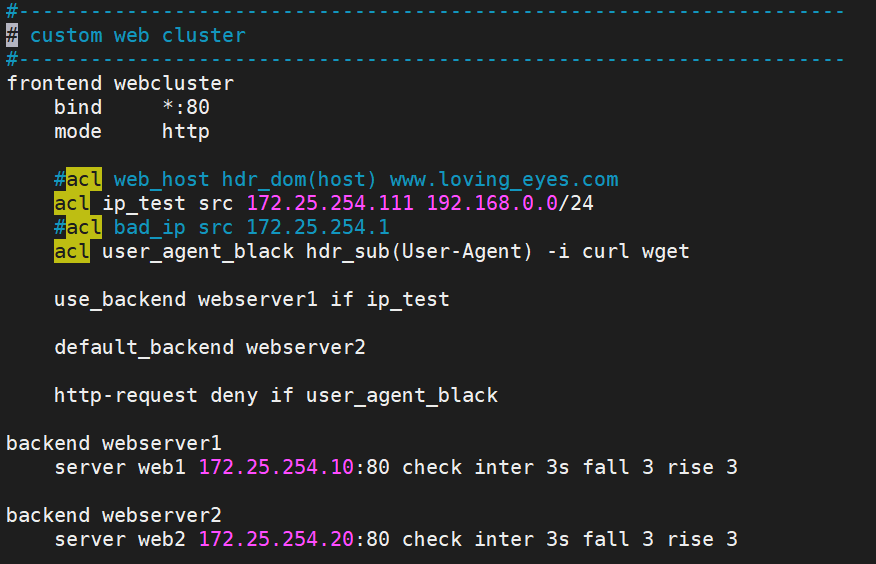Screen dimensions: 876x564
Task: Click 'user_agent_black' in the deny rule
Action: [x=402, y=396]
